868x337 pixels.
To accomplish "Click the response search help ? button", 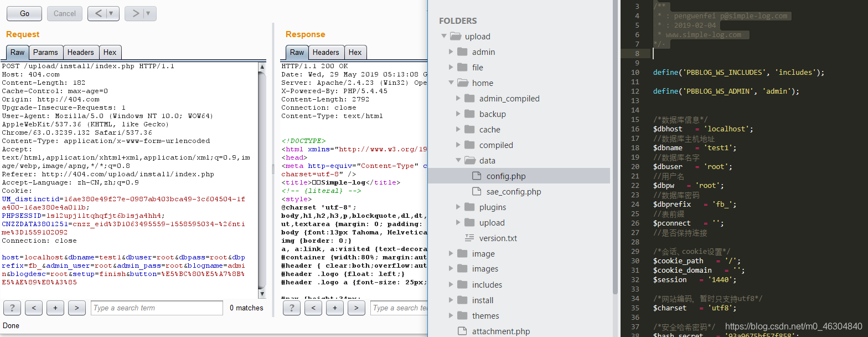I will (292, 308).
